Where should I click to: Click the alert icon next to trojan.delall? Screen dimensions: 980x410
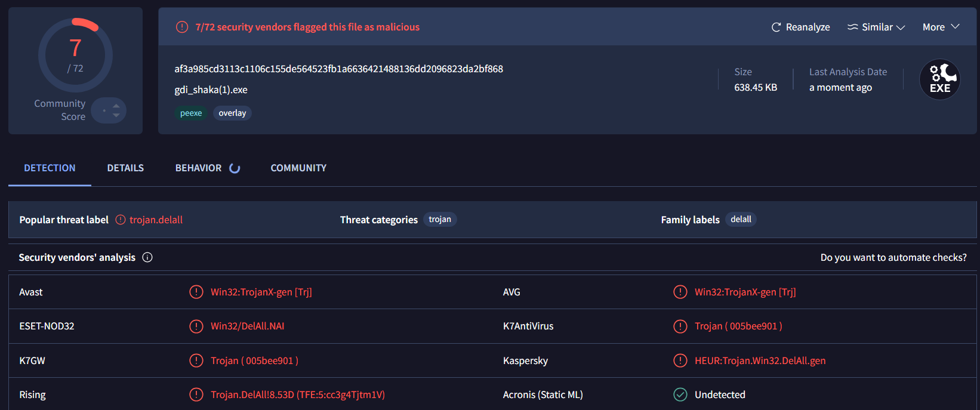(121, 220)
